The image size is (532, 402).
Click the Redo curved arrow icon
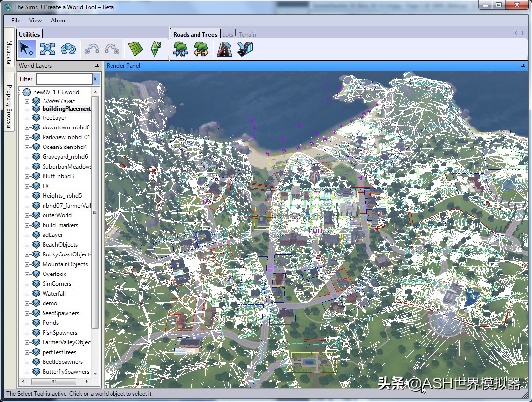[112, 49]
